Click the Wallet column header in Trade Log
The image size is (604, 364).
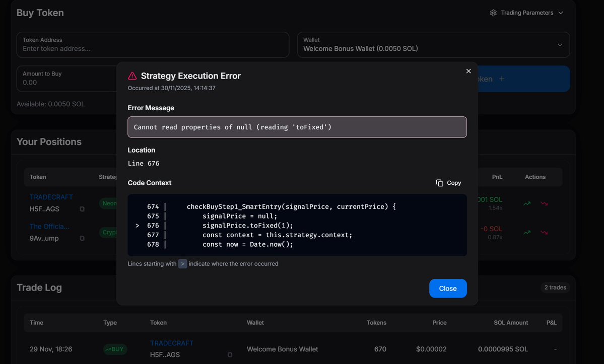coord(255,322)
